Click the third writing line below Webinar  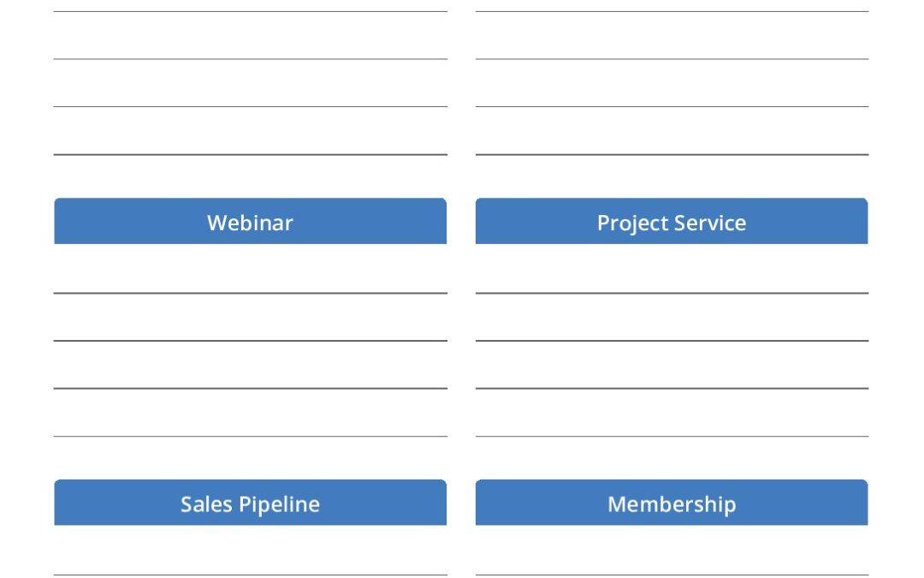point(250,366)
